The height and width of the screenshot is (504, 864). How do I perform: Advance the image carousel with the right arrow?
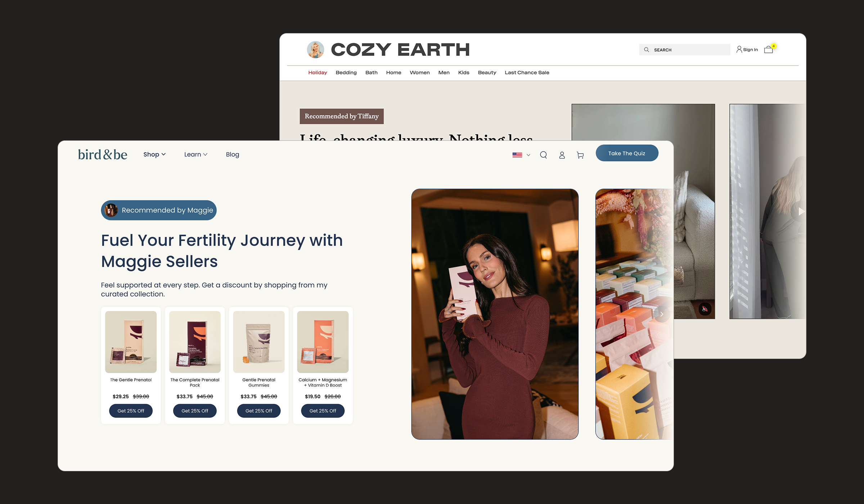pos(662,314)
